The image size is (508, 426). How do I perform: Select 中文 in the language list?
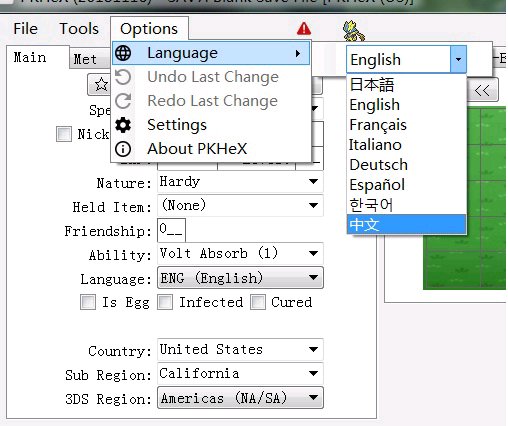point(406,224)
